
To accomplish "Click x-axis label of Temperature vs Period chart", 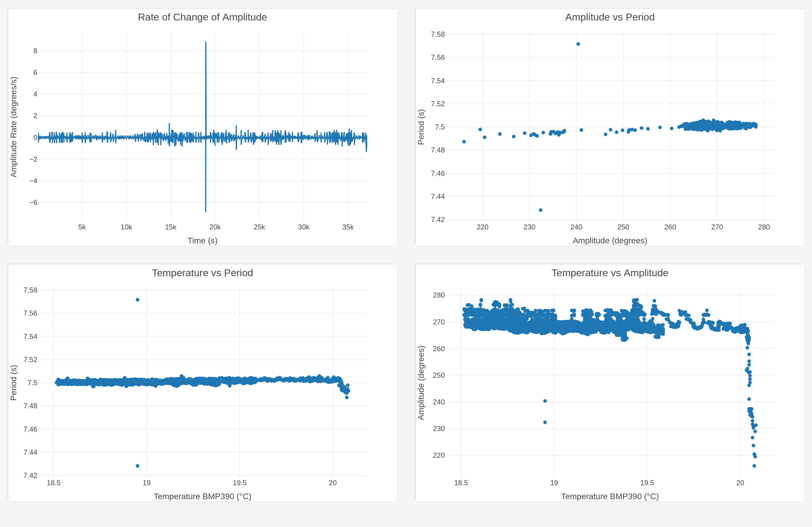I will pyautogui.click(x=202, y=496).
